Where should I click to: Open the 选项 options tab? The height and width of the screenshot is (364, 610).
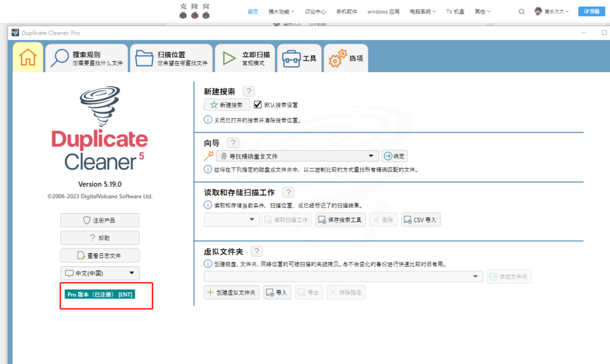point(346,58)
